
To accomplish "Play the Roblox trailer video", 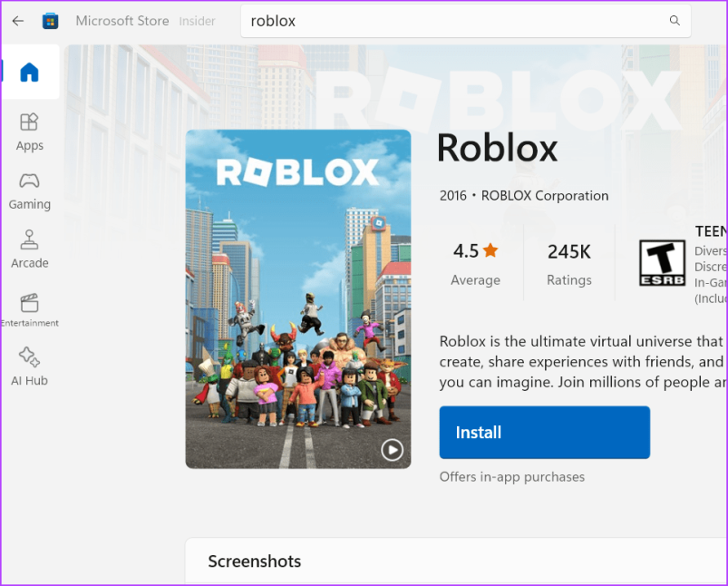I will coord(392,449).
